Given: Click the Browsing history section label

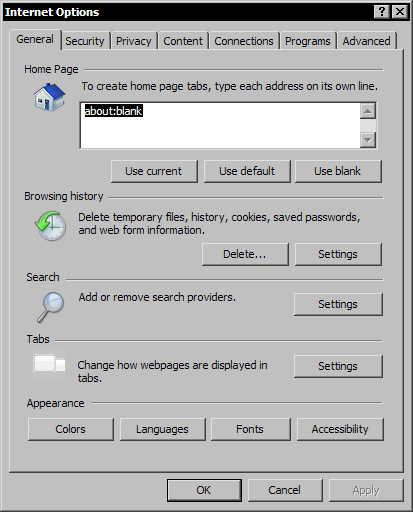Looking at the screenshot, I should [x=64, y=196].
